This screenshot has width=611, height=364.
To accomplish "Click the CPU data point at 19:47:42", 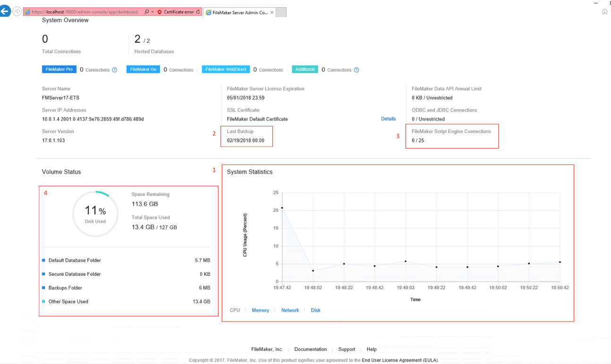I will pyautogui.click(x=282, y=208).
